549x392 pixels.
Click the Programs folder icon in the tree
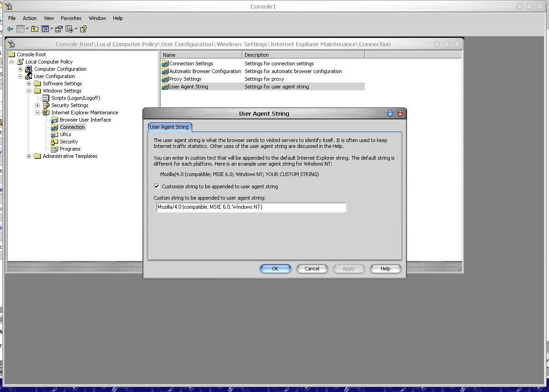point(54,149)
